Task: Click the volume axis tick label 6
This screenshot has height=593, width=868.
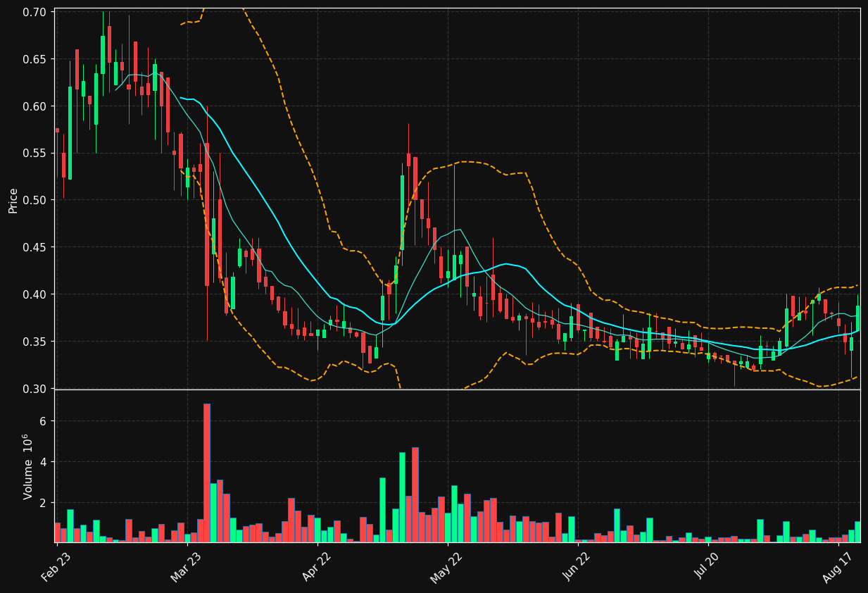Action: [x=42, y=421]
